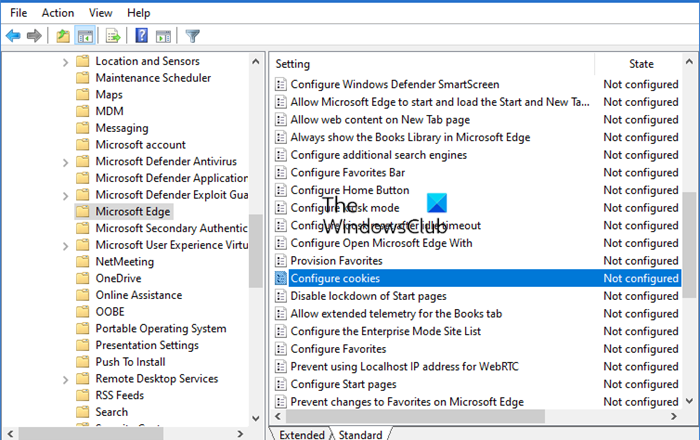Click the folder icon next to OneDrive

coord(83,278)
